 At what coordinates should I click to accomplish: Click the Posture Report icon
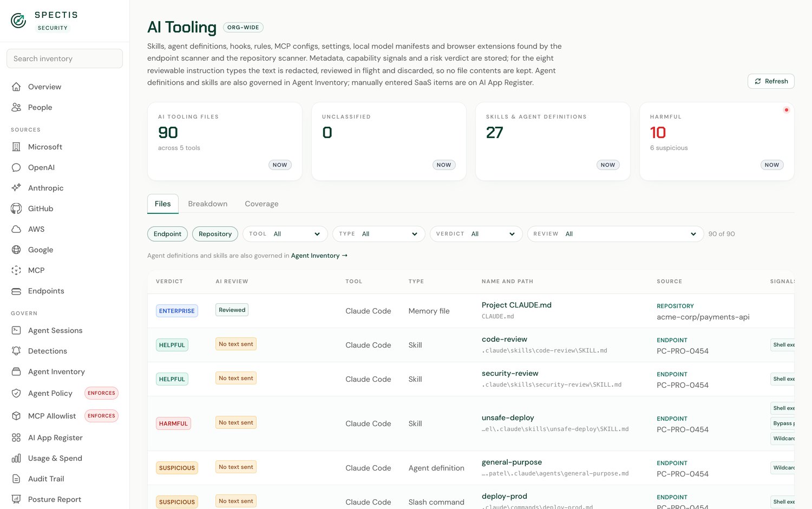pos(16,499)
